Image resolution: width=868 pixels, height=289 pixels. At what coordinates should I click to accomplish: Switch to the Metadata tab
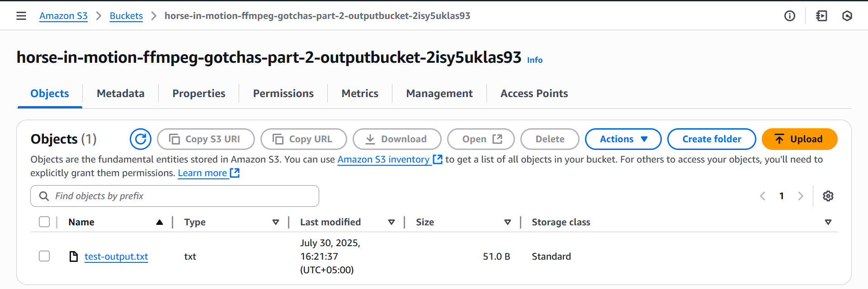pos(121,93)
